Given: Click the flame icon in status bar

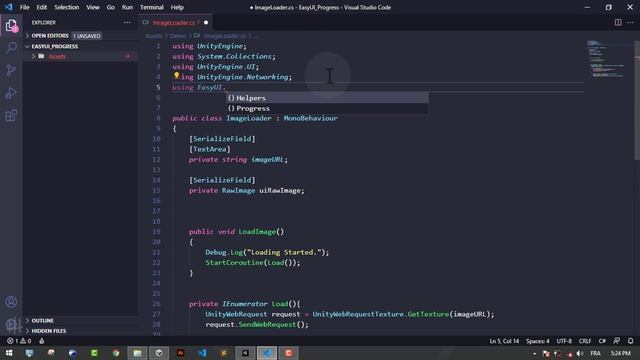Looking at the screenshot, I should [41, 341].
